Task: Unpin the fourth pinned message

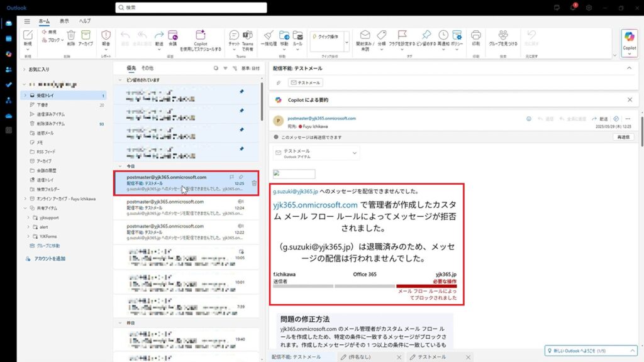Action: pos(241,148)
